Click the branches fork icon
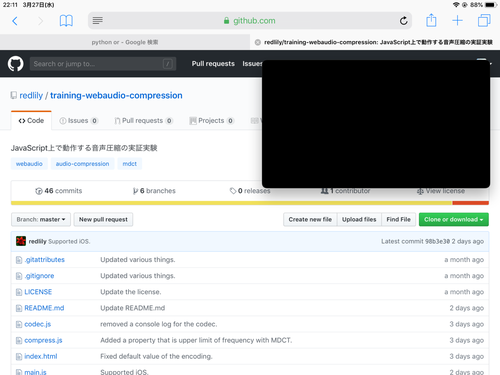The width and height of the screenshot is (500, 375). 135,191
